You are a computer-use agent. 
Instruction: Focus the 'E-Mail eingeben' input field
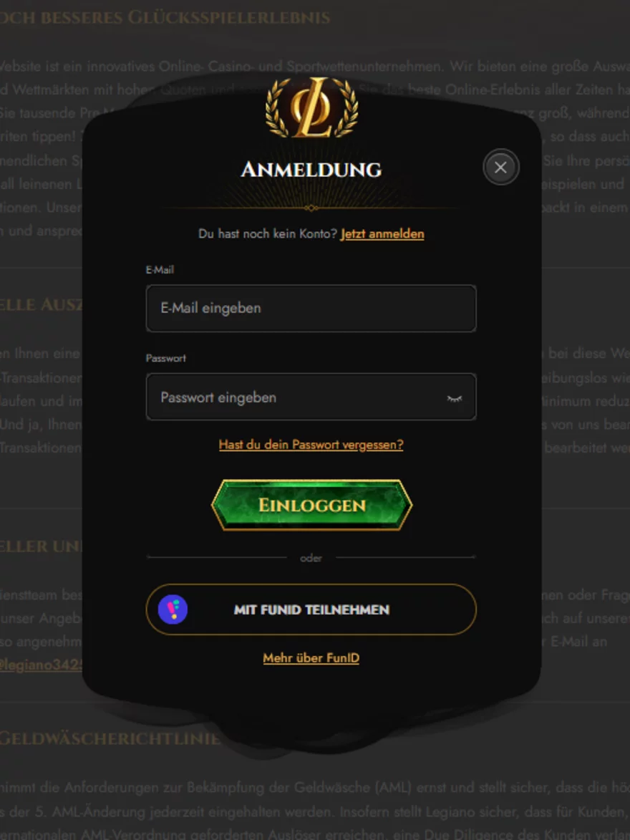click(311, 308)
